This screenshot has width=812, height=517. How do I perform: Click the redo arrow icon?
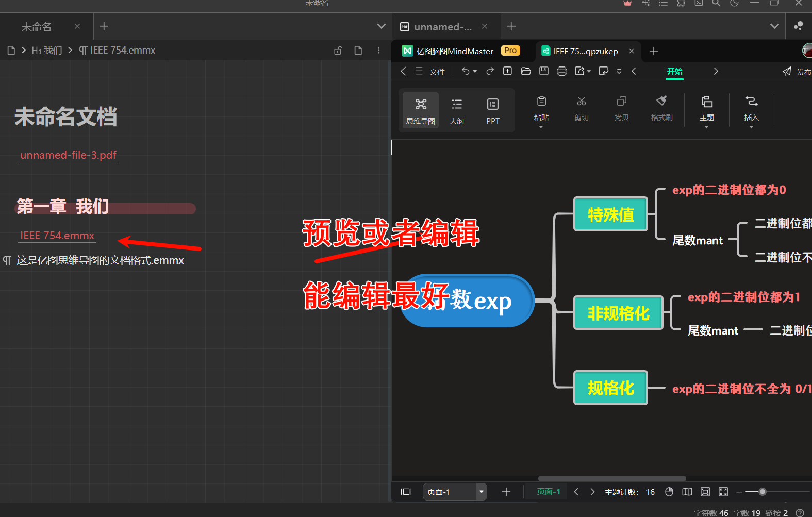click(x=490, y=71)
